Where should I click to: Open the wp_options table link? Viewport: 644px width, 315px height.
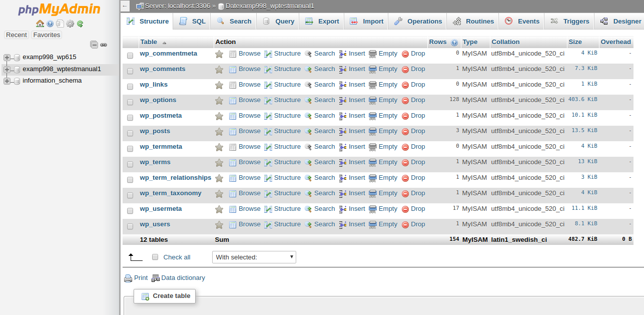(x=158, y=100)
